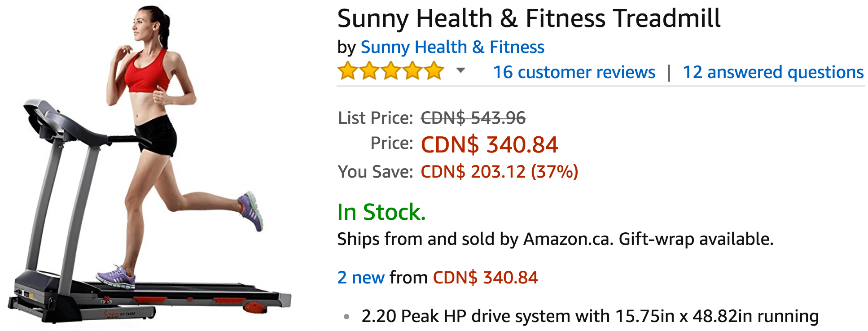Image resolution: width=868 pixels, height=331 pixels.
Task: Click the fifth rating star
Action: tap(434, 71)
